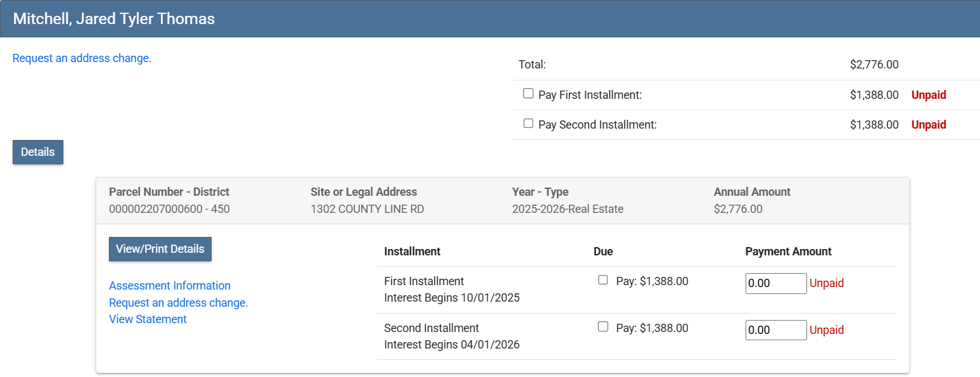980x377 pixels.
Task: Open the View Statement link
Action: pyautogui.click(x=148, y=319)
